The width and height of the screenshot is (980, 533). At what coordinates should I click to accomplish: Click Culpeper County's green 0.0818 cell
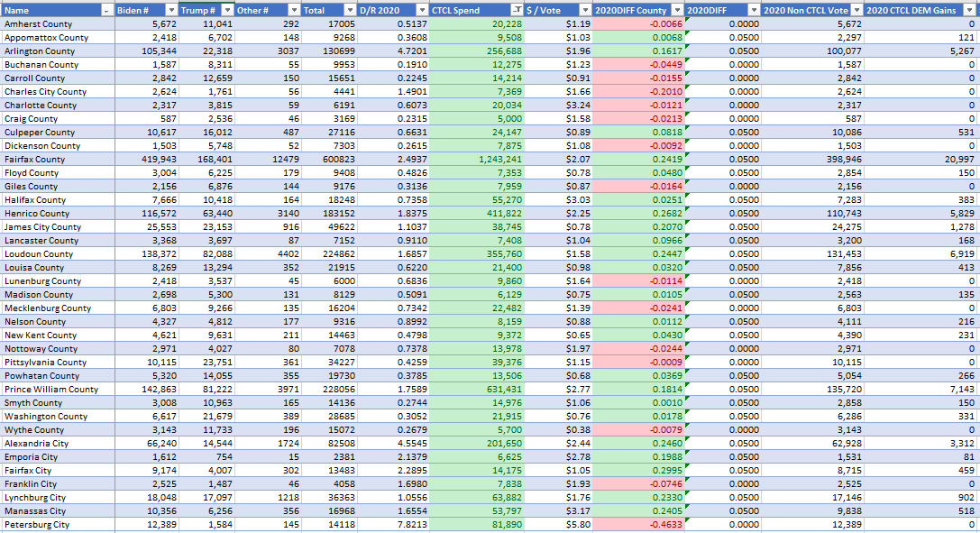point(638,133)
